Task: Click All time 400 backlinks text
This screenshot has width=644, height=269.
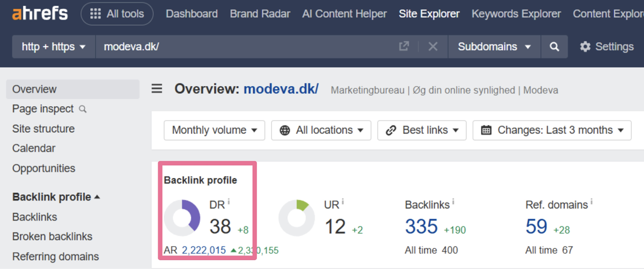Action: tap(431, 250)
